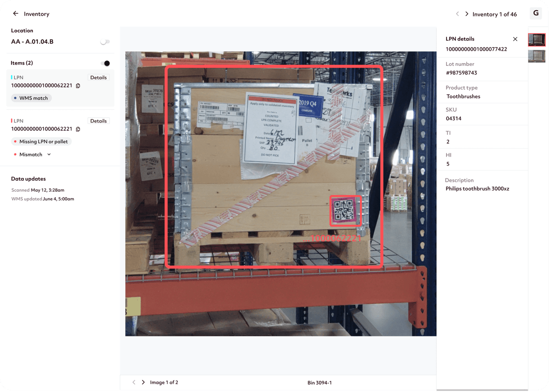Expand the Mismatch dropdown
Screen dimensions: 549x392
49,155
